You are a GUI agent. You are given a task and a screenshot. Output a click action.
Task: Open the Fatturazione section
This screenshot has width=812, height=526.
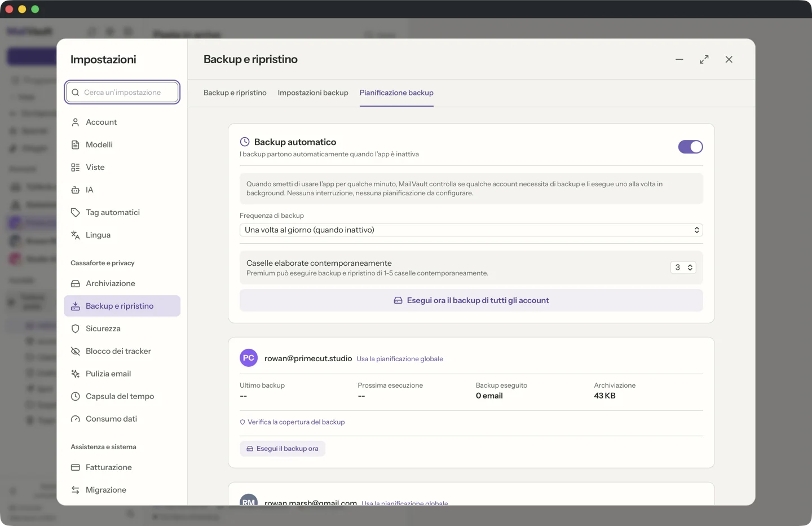click(122, 467)
